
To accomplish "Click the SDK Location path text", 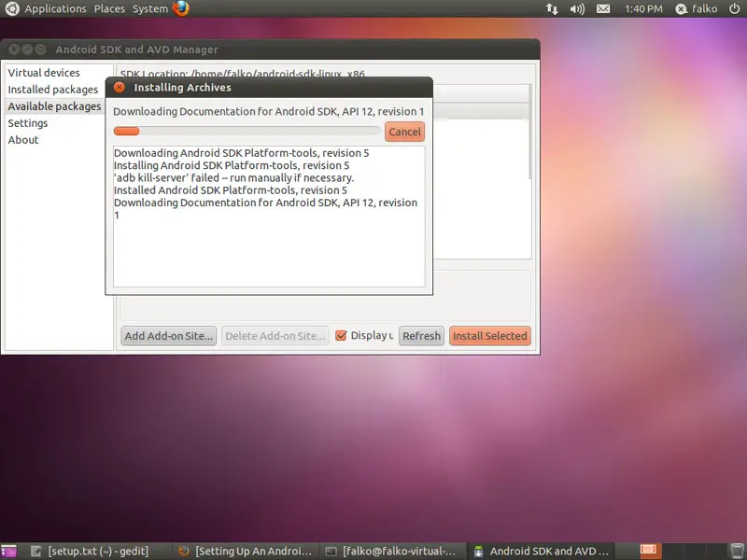I will coord(243,74).
